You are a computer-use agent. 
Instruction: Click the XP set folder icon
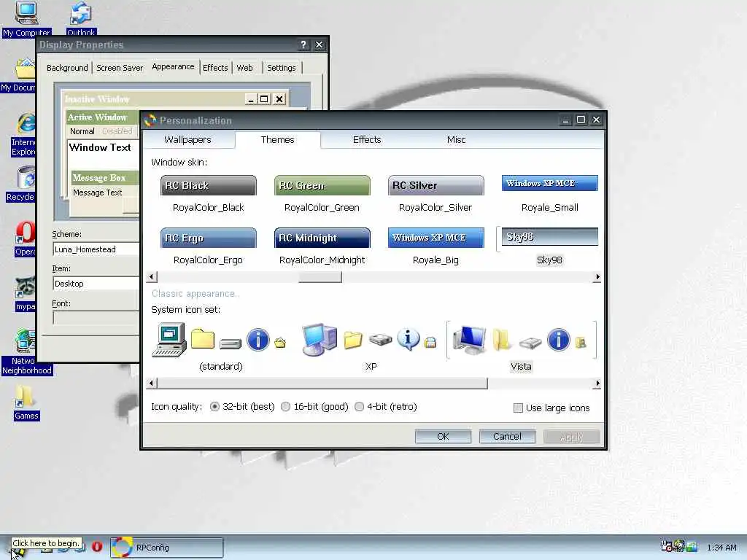coord(353,340)
